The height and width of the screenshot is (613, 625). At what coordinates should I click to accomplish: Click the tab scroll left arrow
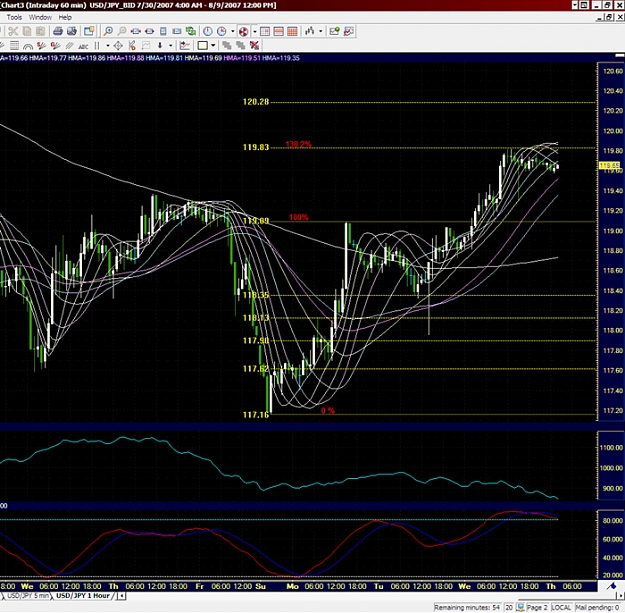[x=121, y=596]
